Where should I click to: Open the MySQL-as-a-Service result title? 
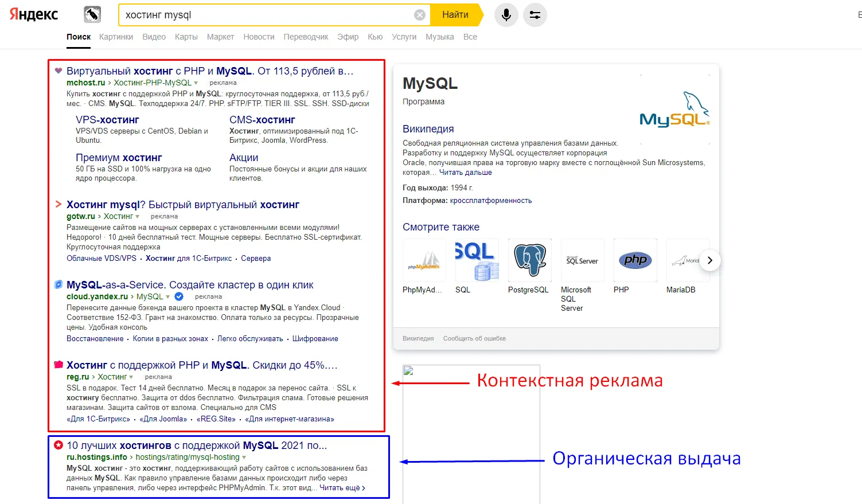point(190,285)
